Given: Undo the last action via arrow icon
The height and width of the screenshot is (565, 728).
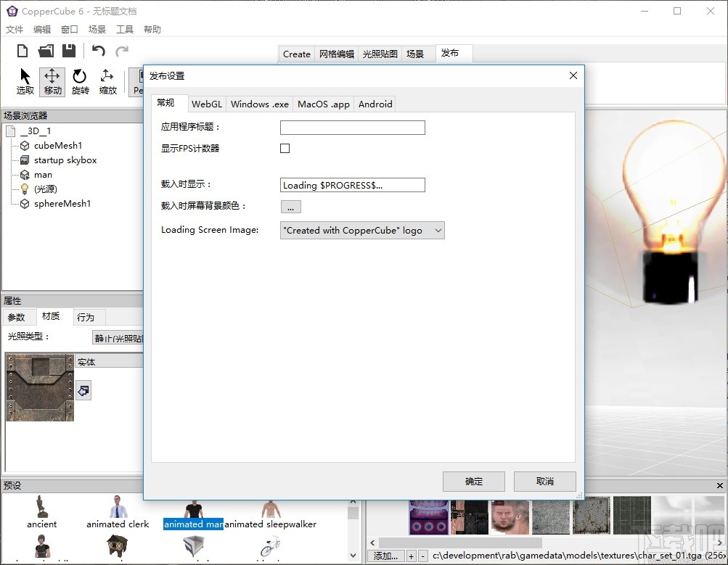Looking at the screenshot, I should (x=98, y=49).
